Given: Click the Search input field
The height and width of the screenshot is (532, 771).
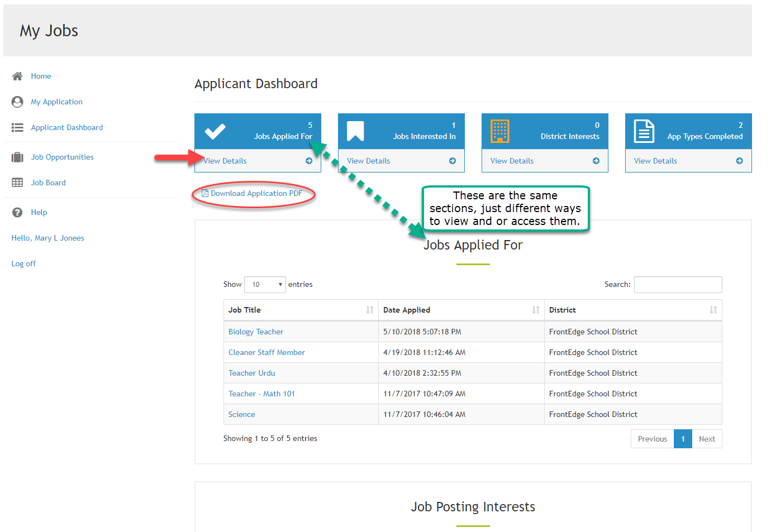Looking at the screenshot, I should (678, 284).
